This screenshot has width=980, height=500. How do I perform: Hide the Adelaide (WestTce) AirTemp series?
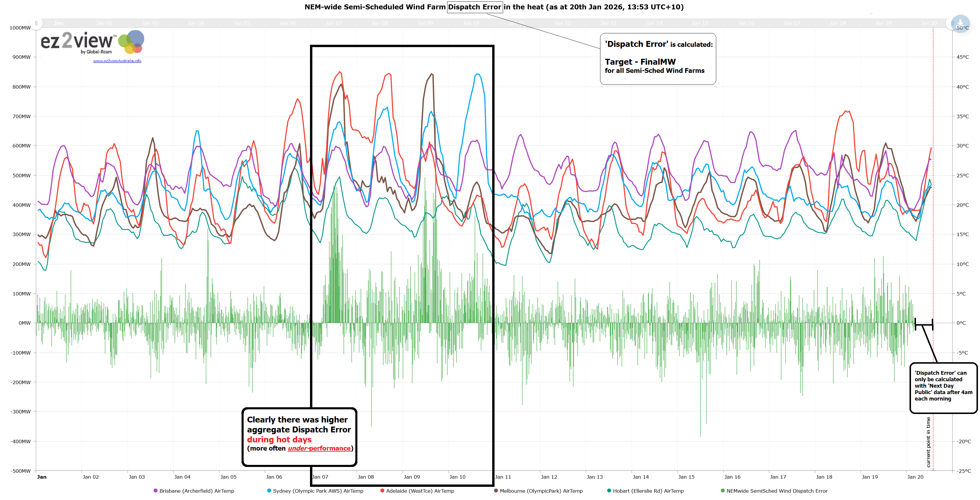coord(417,491)
